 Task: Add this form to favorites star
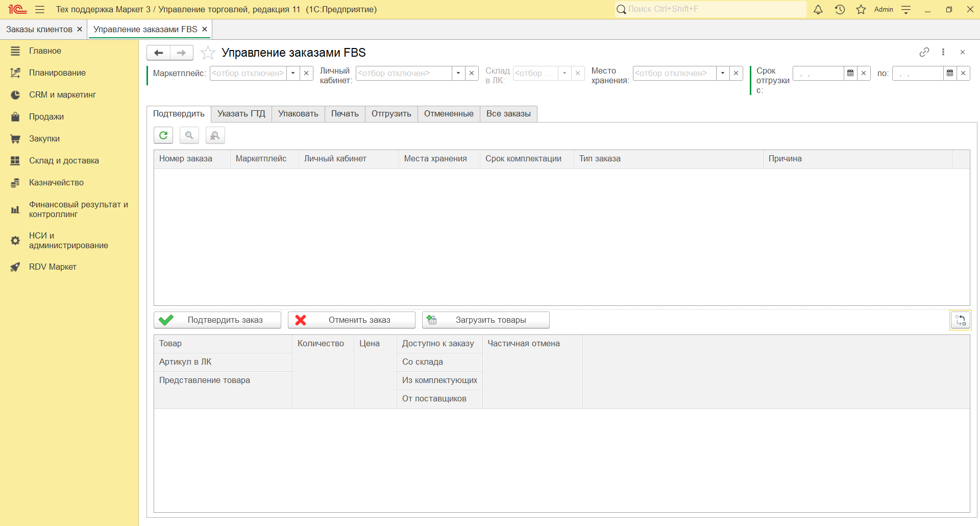click(208, 53)
